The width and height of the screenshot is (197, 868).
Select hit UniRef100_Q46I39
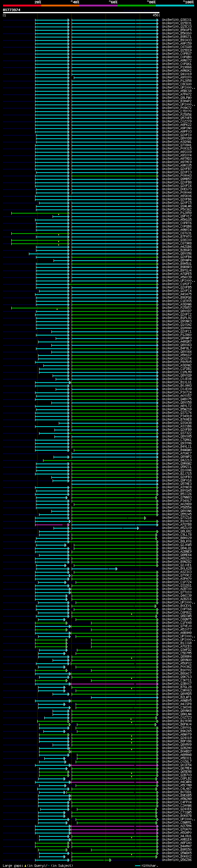tap(176, 595)
